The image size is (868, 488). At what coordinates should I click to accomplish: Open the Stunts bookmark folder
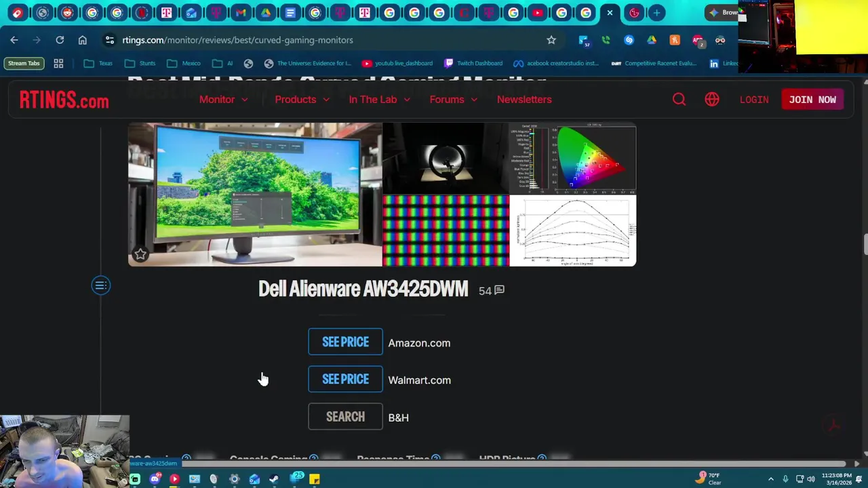tap(140, 63)
